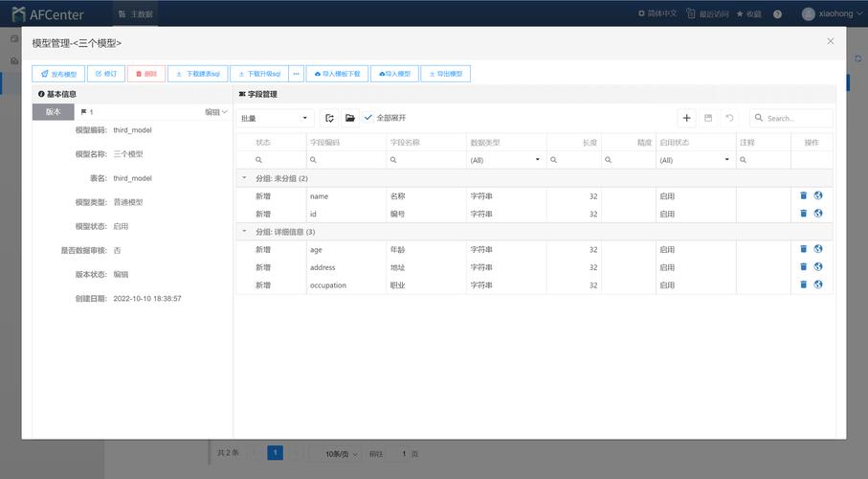Collapse the 分组: 未分组 group
This screenshot has height=479, width=868.
click(244, 178)
